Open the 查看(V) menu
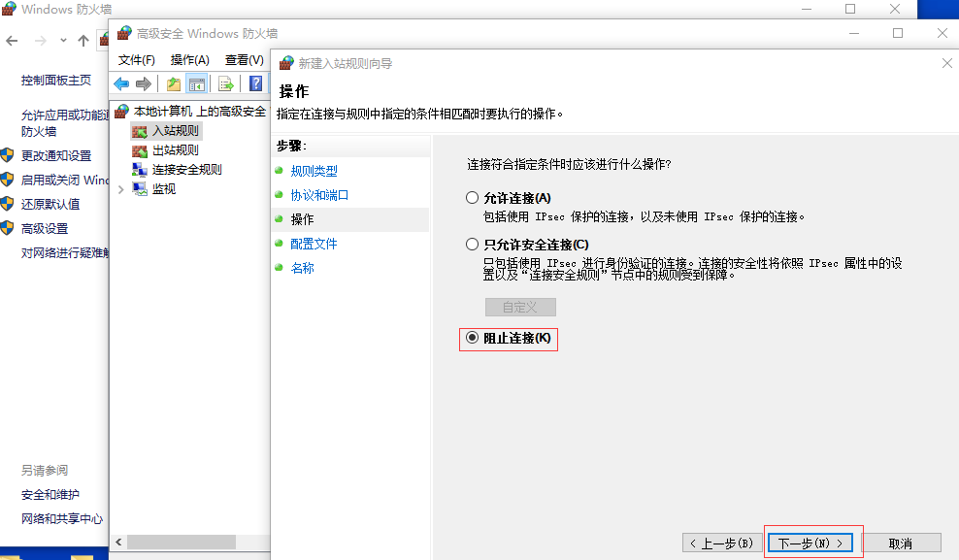The width and height of the screenshot is (959, 560). click(243, 59)
